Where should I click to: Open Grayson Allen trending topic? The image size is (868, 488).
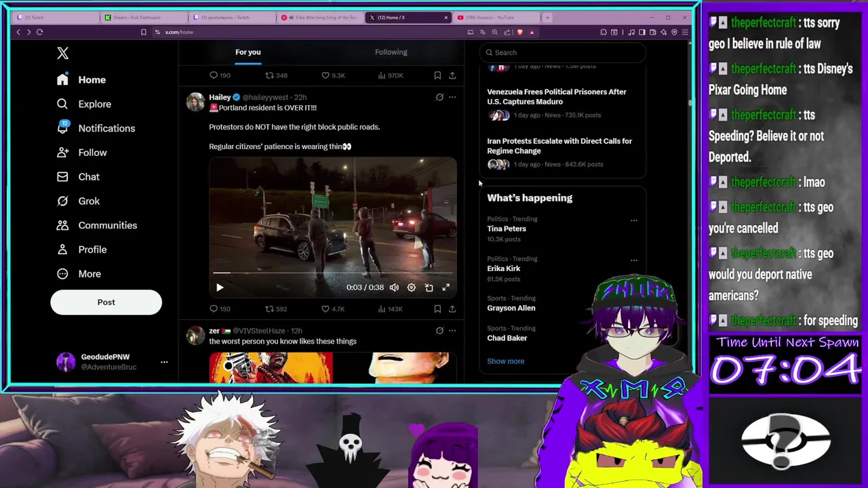pos(511,308)
